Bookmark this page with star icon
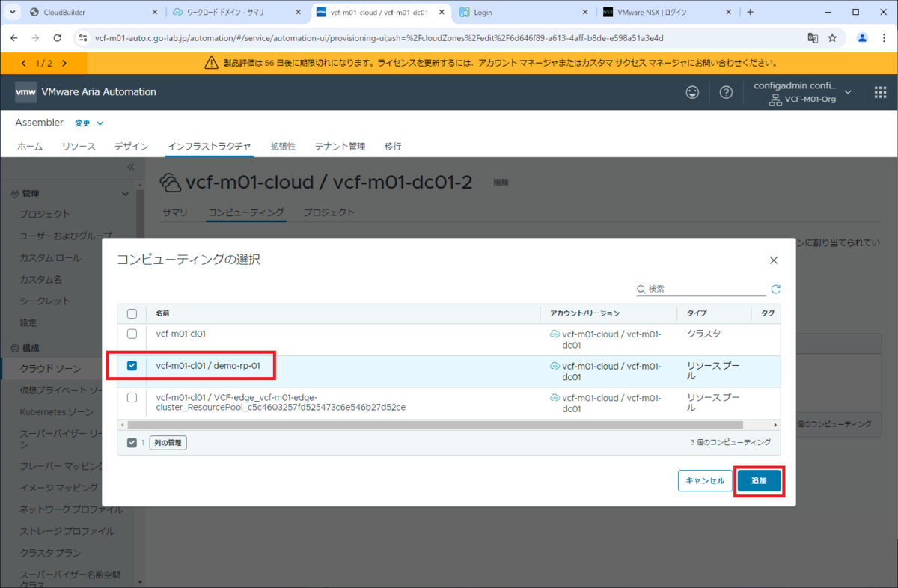 (x=832, y=38)
